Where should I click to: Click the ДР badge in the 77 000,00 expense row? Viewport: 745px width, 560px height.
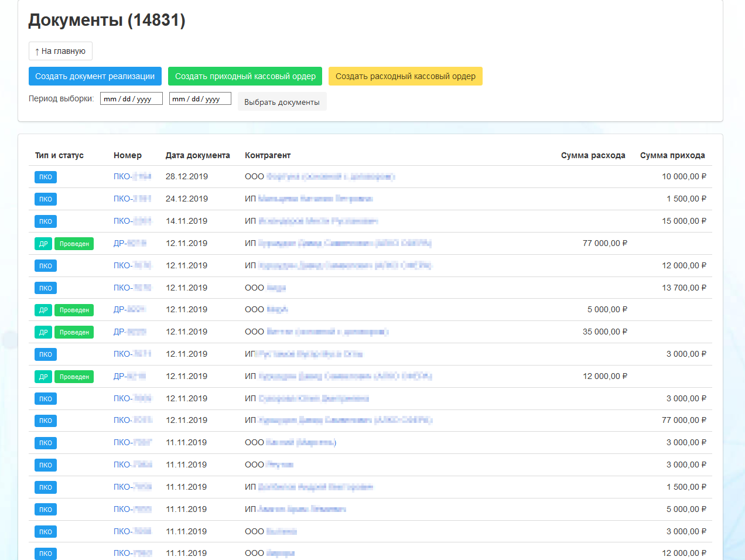coord(43,244)
